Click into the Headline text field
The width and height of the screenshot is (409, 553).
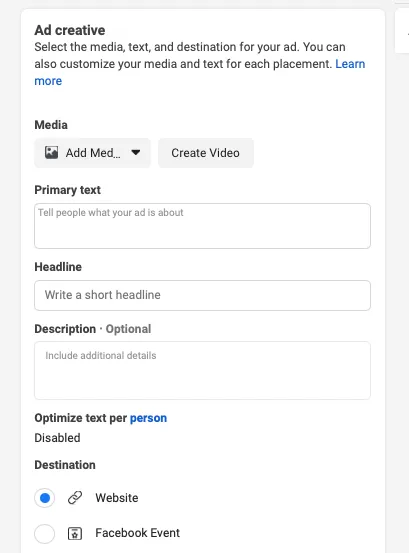(202, 295)
